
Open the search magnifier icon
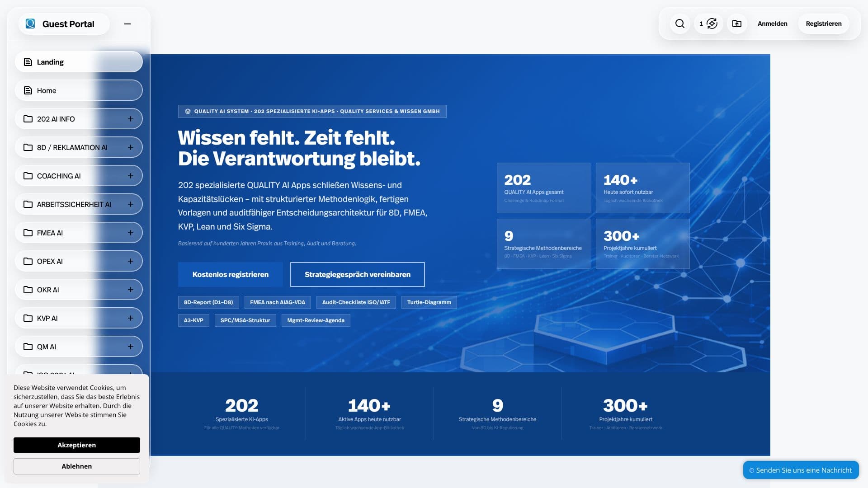[680, 23]
